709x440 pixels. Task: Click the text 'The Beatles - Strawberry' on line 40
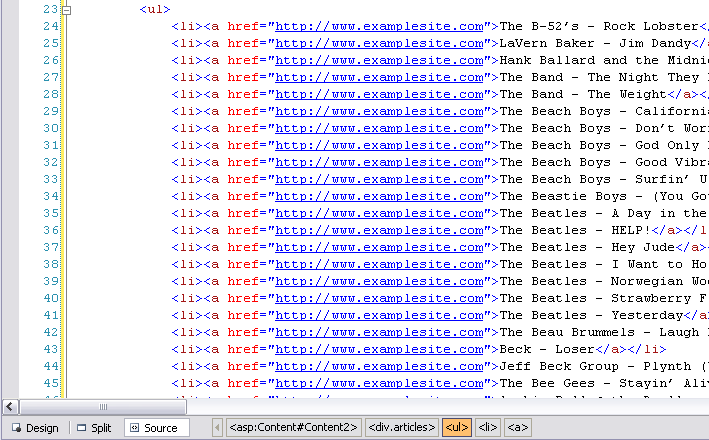pos(595,298)
